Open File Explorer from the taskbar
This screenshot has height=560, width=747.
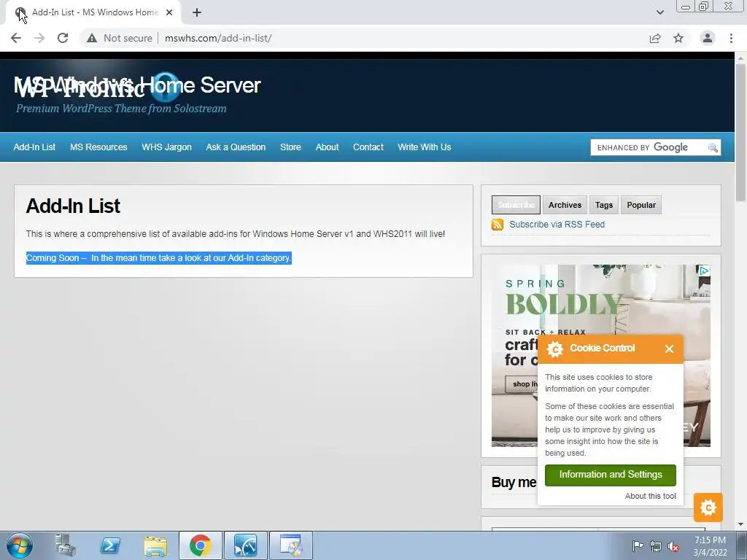click(x=155, y=546)
